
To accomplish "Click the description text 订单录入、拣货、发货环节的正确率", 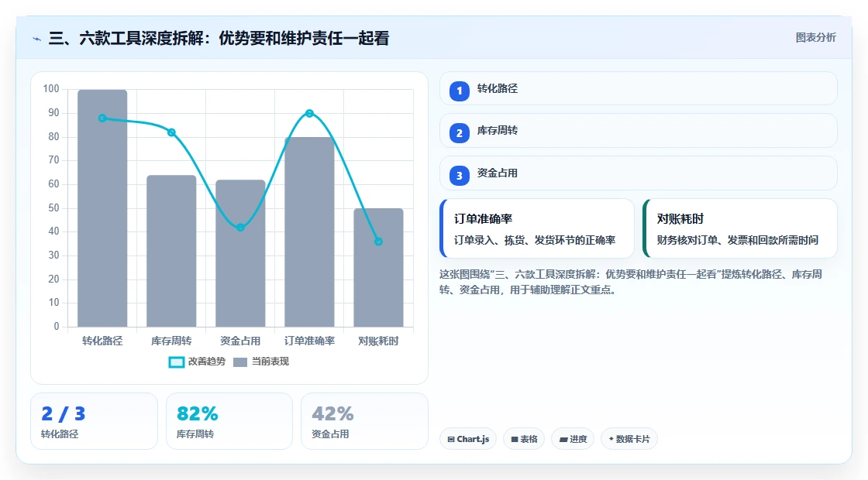I will 535,240.
